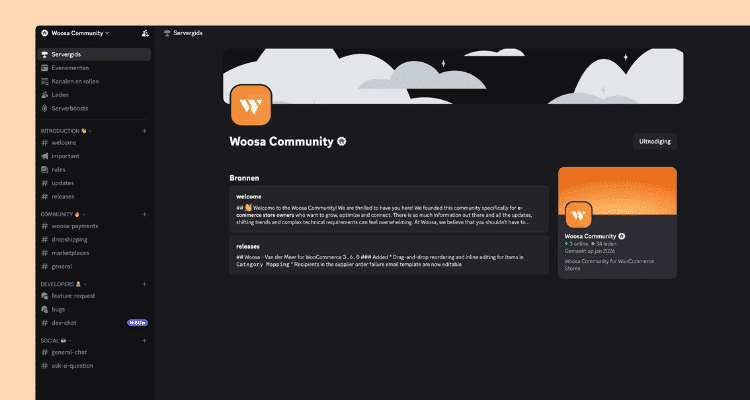The height and width of the screenshot is (400, 750).
Task: Open the invite people icon beside the server name
Action: point(145,33)
